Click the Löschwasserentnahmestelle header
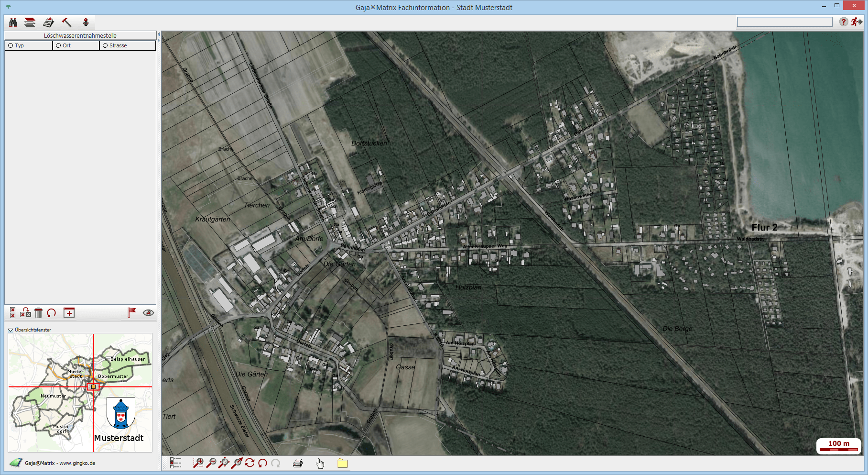Image resolution: width=868 pixels, height=475 pixels. (80, 35)
